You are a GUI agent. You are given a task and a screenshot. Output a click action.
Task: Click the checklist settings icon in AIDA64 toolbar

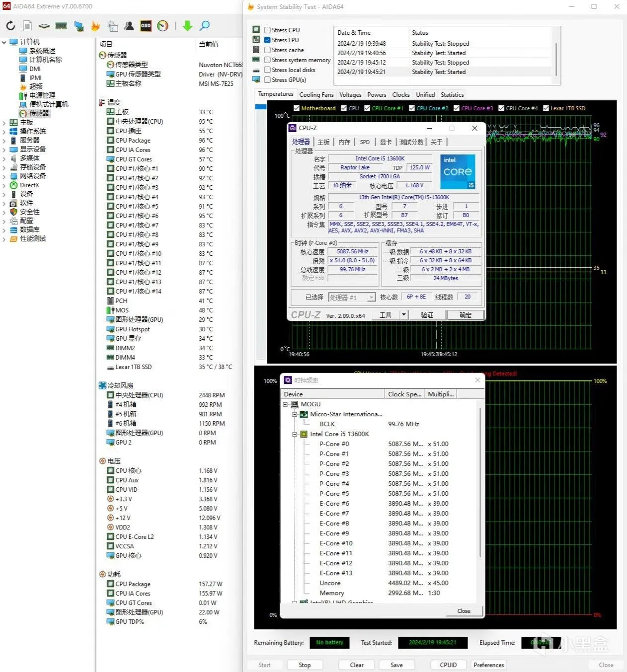[x=113, y=26]
